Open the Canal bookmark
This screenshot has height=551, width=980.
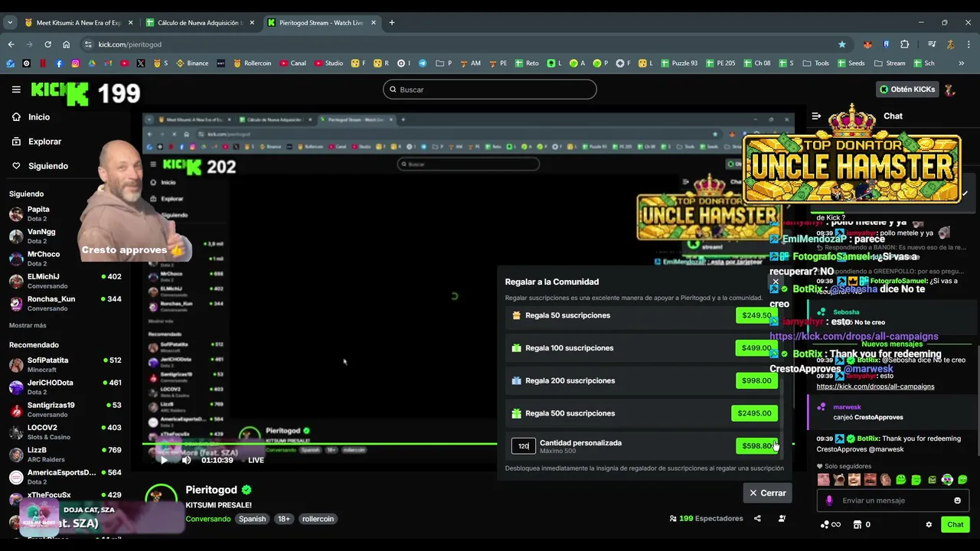tap(293, 64)
